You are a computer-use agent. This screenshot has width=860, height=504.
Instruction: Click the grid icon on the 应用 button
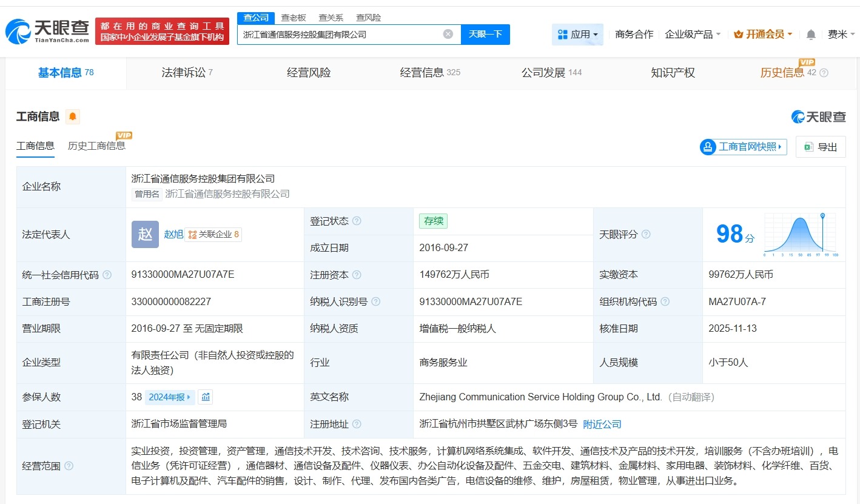click(563, 35)
